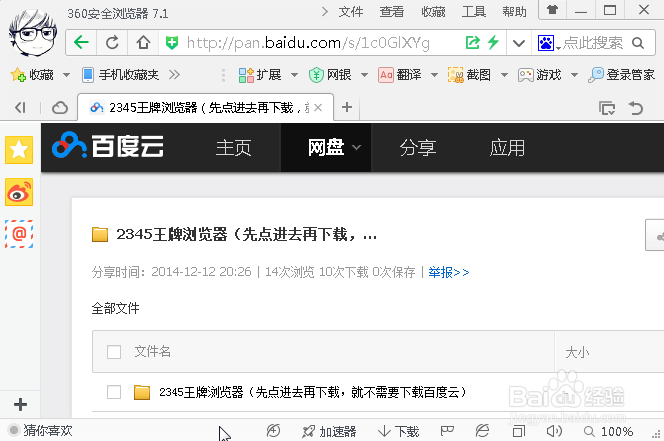Expand the 收藏 bookmarks dropdown arrow
The image size is (664, 441).
[66, 75]
